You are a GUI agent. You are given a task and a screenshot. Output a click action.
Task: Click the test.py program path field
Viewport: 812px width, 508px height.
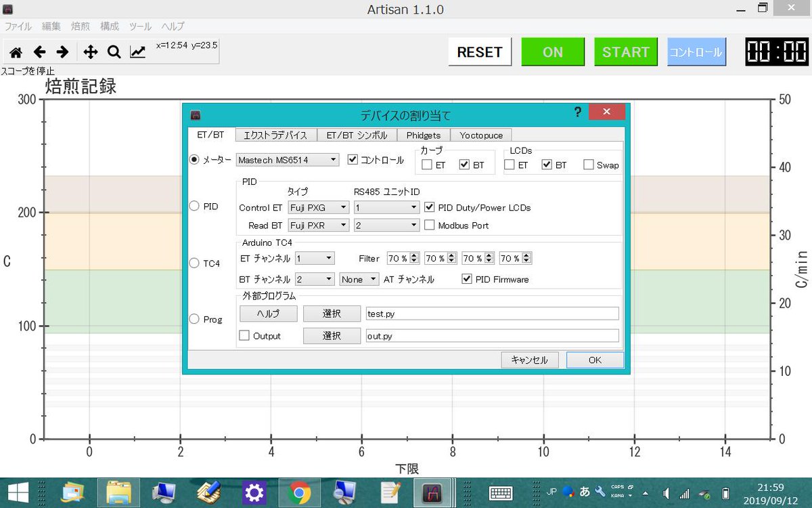[x=492, y=314]
